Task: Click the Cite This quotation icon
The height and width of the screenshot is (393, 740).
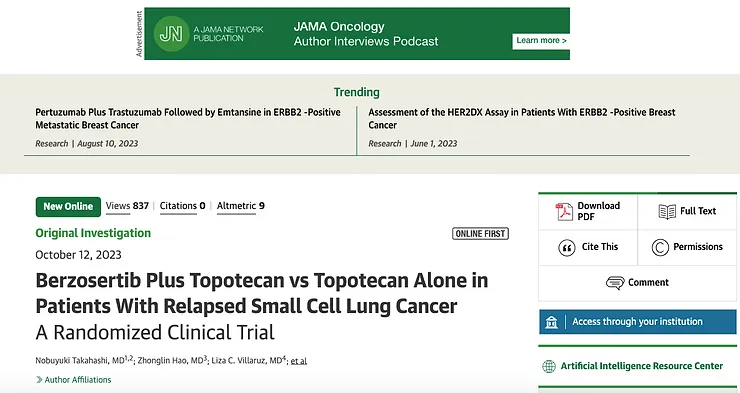Action: (566, 247)
